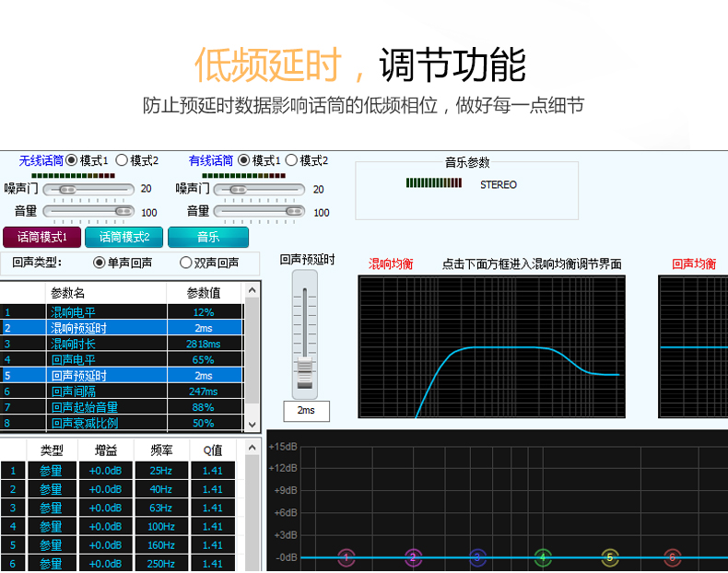Select the 回声电平 parameter row
728x573 pixels.
(x=122, y=359)
